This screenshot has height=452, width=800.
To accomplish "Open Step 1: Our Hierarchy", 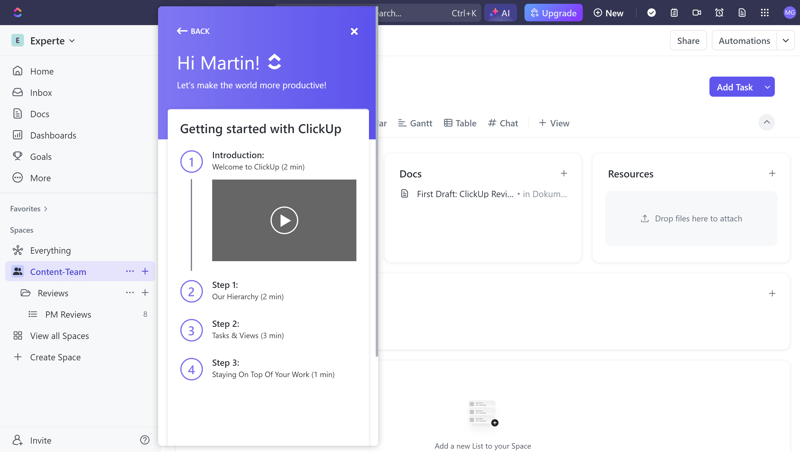I will point(248,291).
